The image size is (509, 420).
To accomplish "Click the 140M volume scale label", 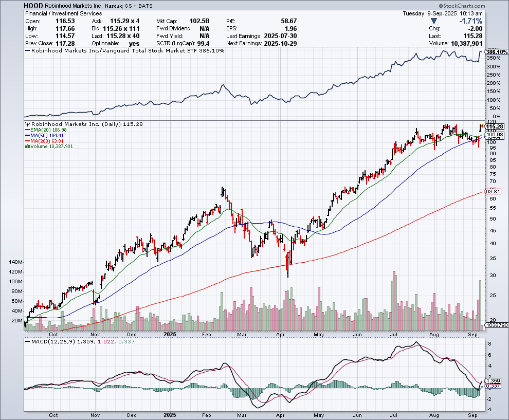I will [x=16, y=262].
